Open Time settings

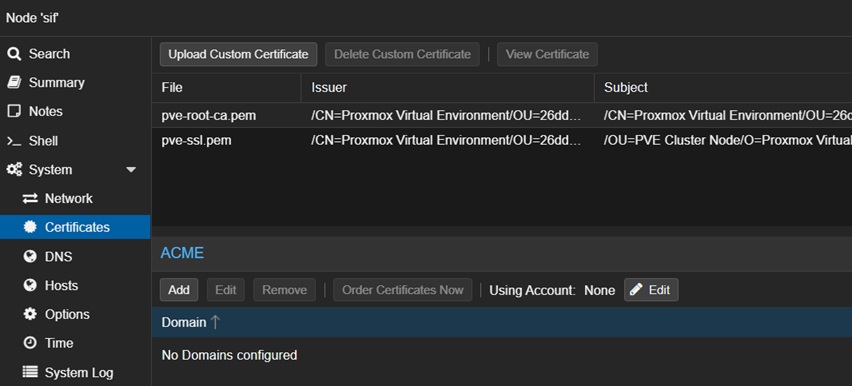[x=75, y=343]
